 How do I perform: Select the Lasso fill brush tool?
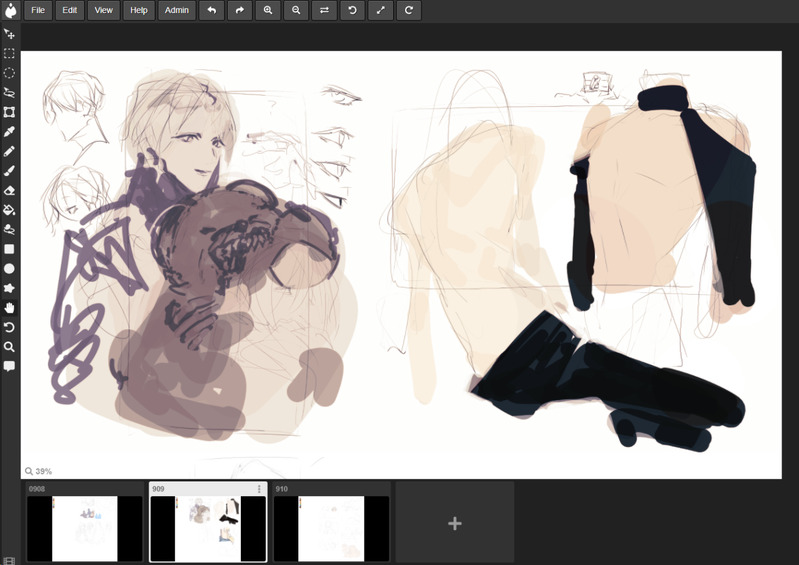click(x=9, y=229)
